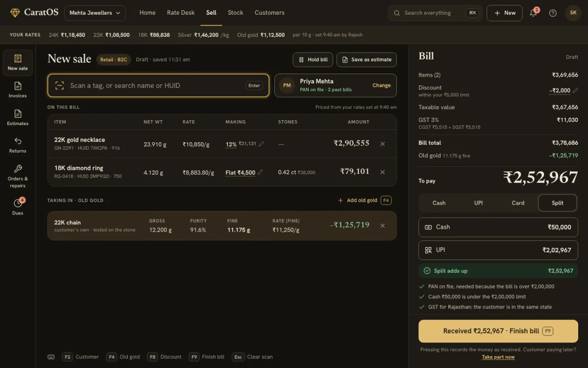588x368 pixels.
Task: Click the F8 Discount shortcut
Action: [x=165, y=357]
